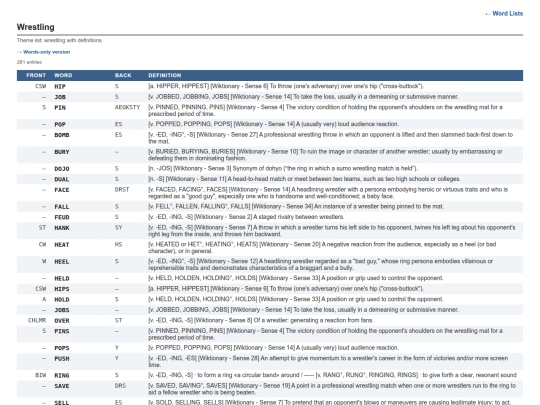Click the DUAL definition about head-to-head match
The width and height of the screenshot is (540, 405).
[x=304, y=179]
